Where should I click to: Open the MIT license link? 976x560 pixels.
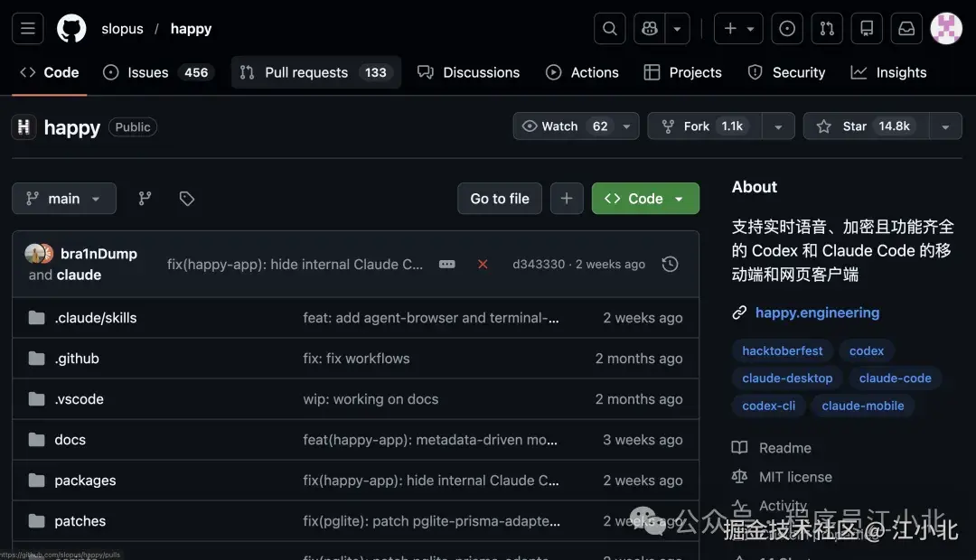tap(795, 477)
